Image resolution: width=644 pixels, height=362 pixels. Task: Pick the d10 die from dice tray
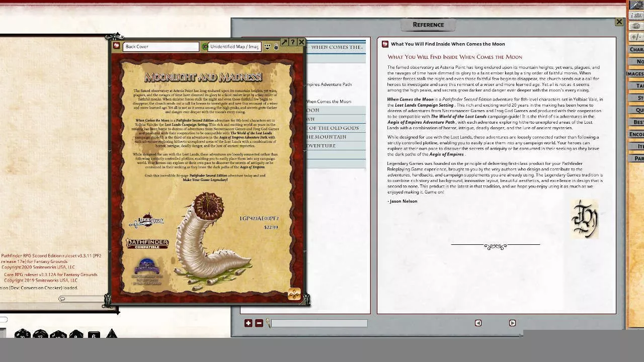(x=58, y=334)
